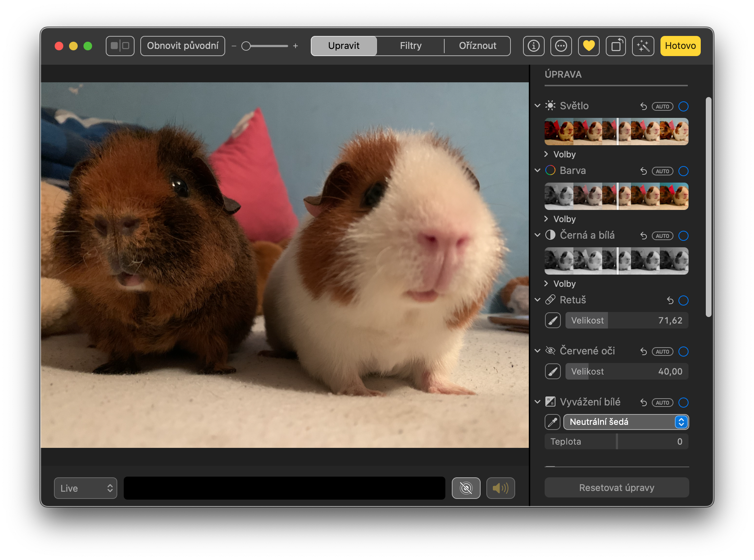Revert the Barva adjustment with its undo arrow

pyautogui.click(x=644, y=171)
